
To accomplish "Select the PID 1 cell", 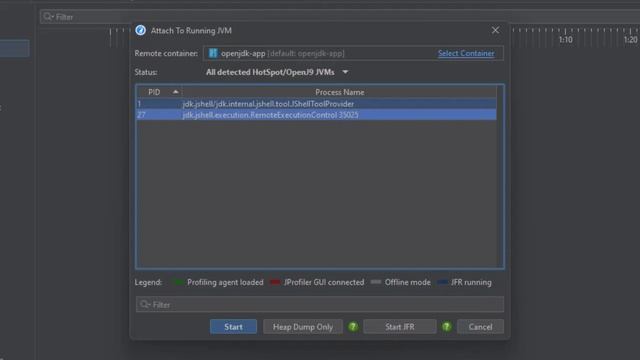I will coord(159,104).
